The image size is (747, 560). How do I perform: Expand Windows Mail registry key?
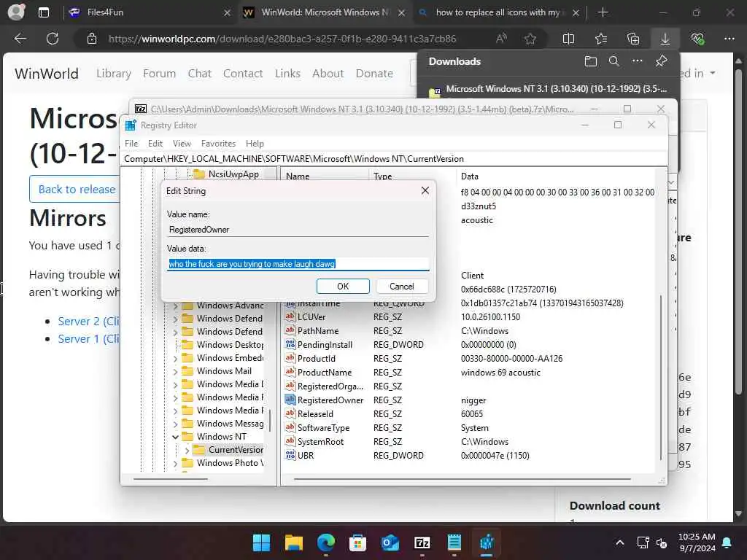point(175,371)
